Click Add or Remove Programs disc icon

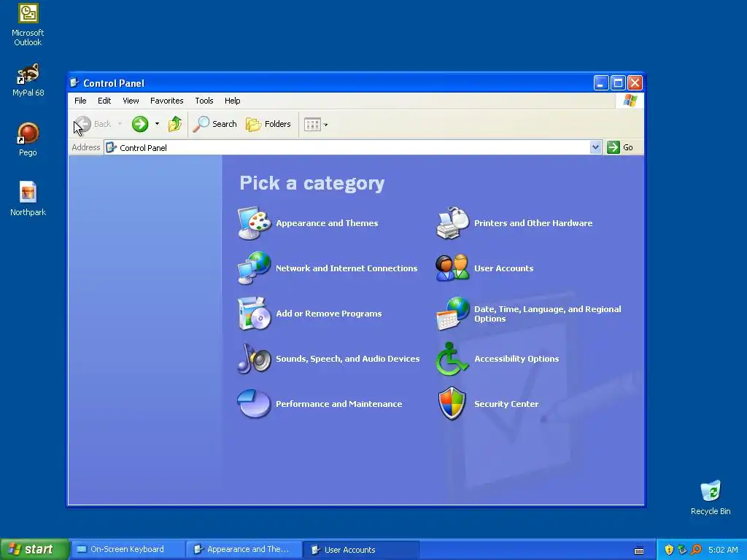pyautogui.click(x=255, y=314)
